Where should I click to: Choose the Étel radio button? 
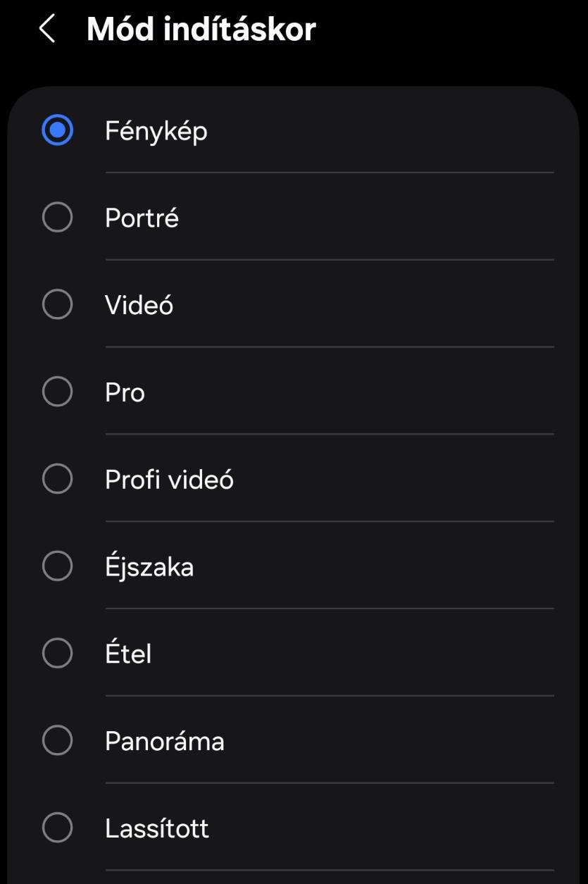coord(57,654)
